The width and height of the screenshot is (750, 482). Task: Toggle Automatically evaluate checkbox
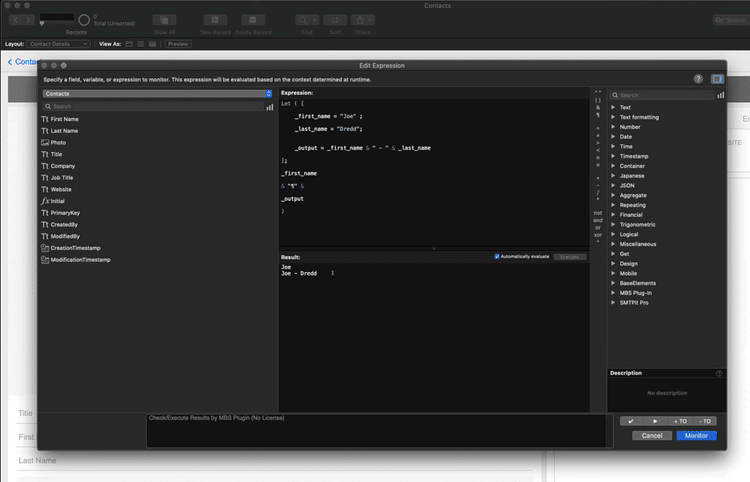(x=497, y=257)
